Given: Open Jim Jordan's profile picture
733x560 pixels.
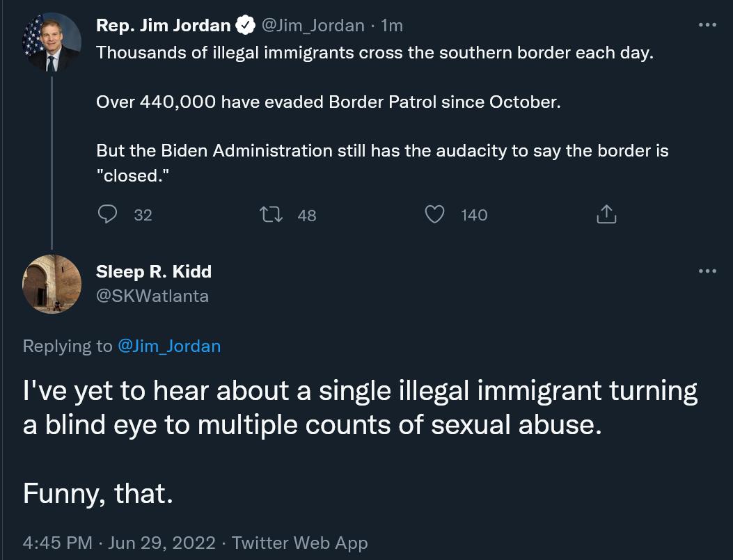Looking at the screenshot, I should point(52,42).
